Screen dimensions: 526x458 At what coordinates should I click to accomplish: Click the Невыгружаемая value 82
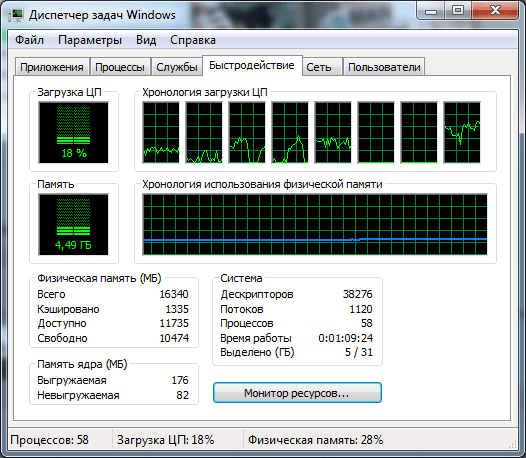(x=182, y=395)
